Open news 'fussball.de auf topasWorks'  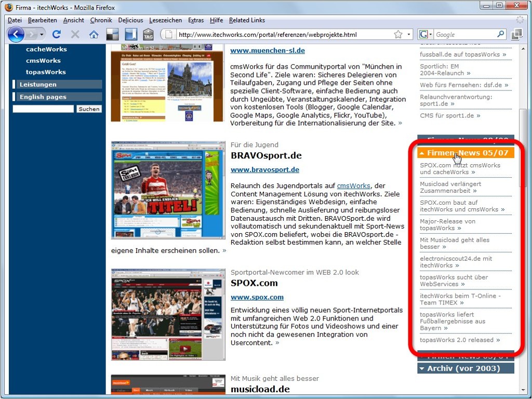point(463,55)
